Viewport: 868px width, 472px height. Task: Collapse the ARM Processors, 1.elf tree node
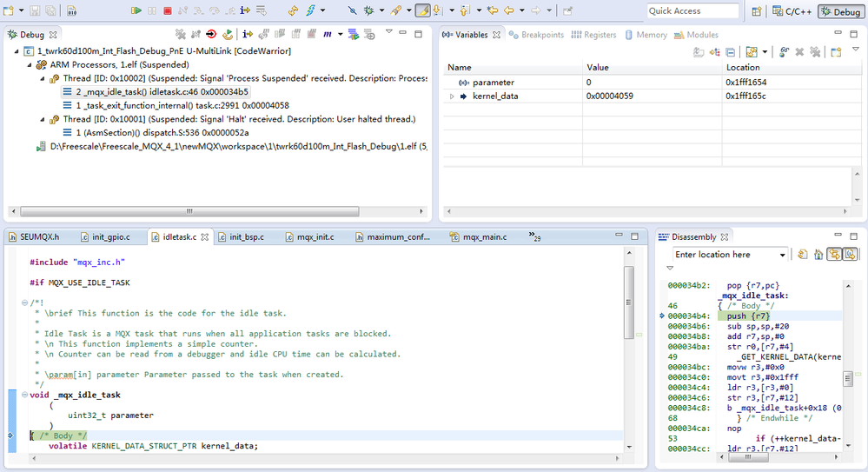coord(30,65)
